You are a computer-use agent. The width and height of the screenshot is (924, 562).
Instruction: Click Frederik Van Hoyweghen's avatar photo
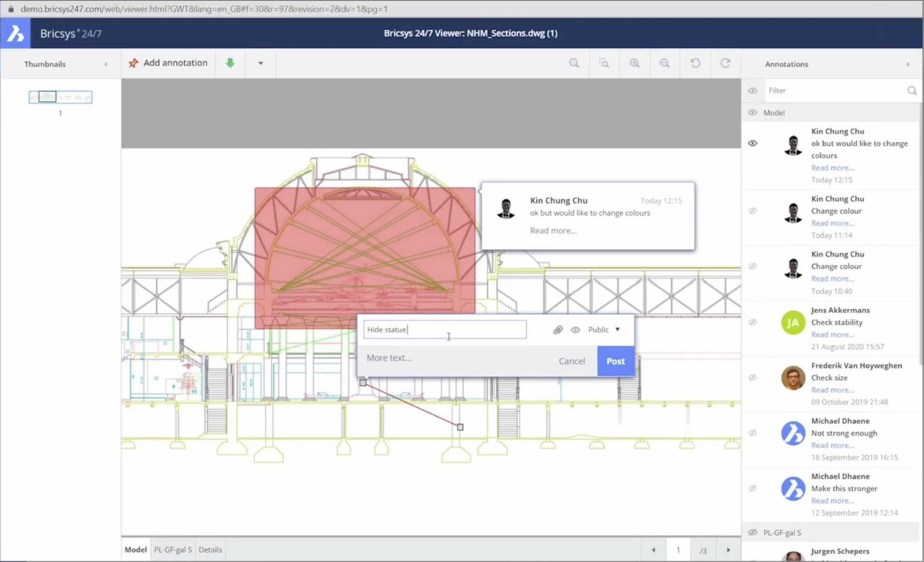click(793, 377)
